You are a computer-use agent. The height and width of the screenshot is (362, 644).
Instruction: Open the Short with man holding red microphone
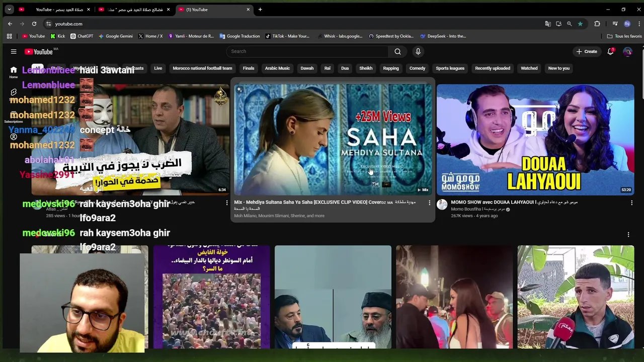(576, 297)
